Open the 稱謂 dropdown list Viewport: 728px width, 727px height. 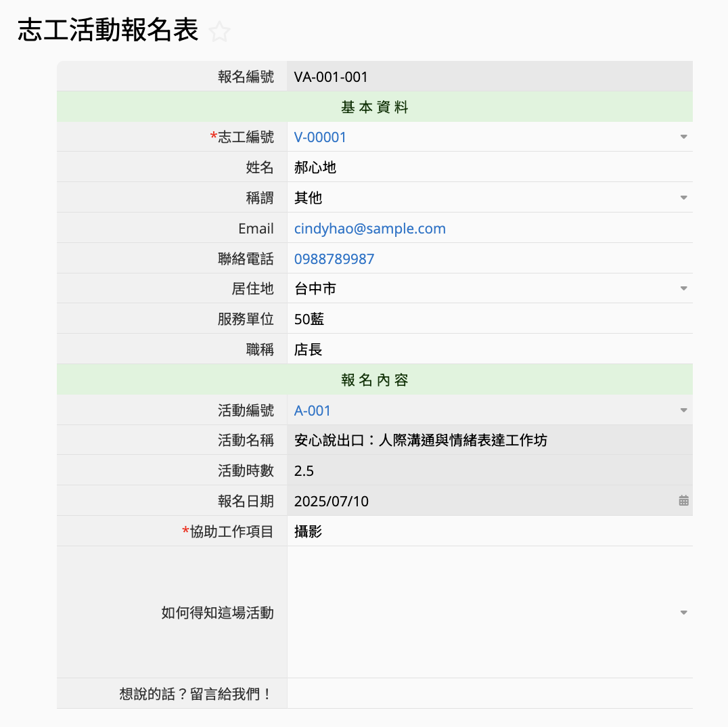(x=683, y=198)
